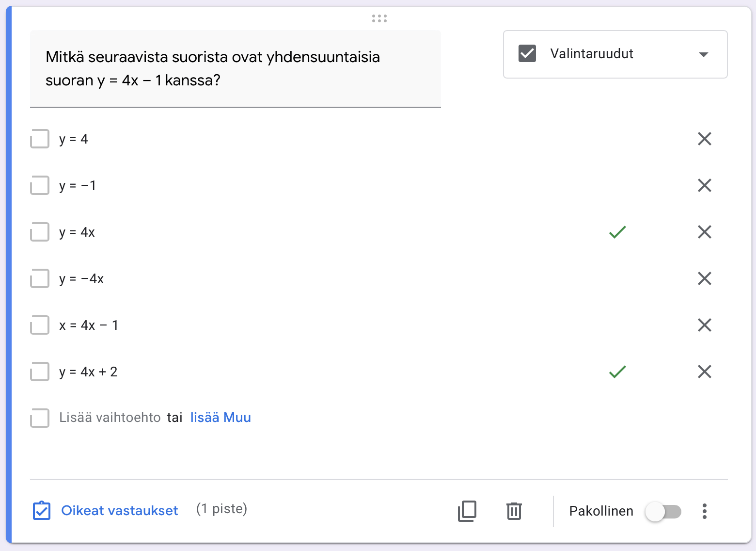Click the y = 4 option text
This screenshot has width=756, height=551.
pyautogui.click(x=74, y=139)
